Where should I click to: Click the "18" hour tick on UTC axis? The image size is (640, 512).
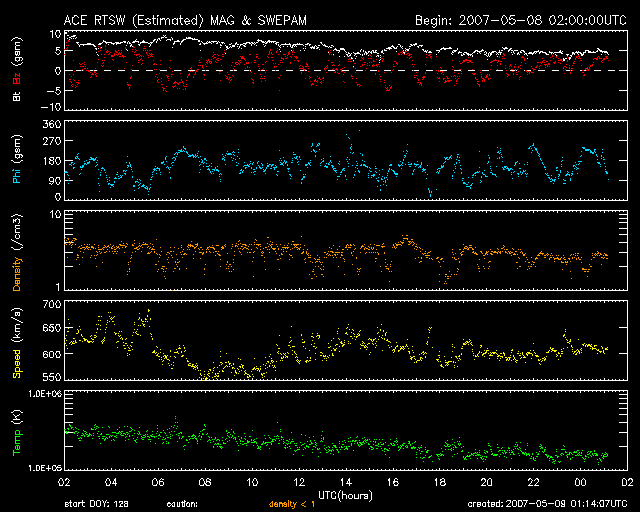pos(440,482)
